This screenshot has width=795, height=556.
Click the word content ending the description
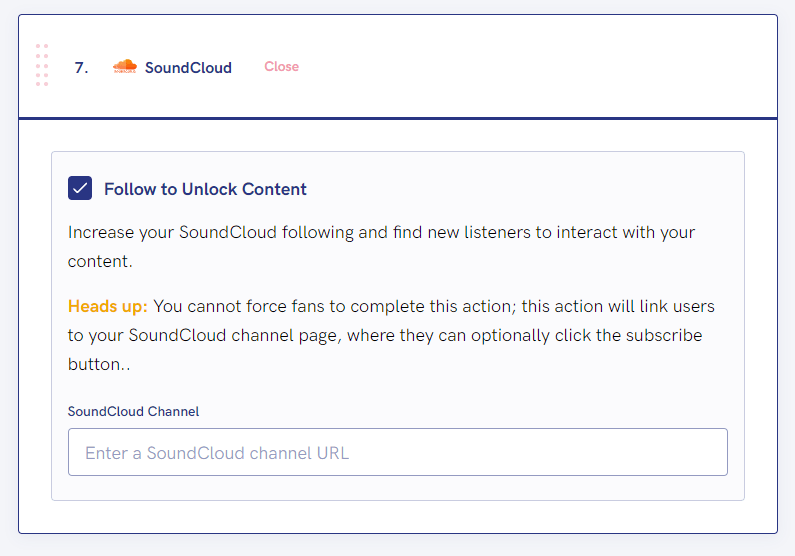pos(98,261)
